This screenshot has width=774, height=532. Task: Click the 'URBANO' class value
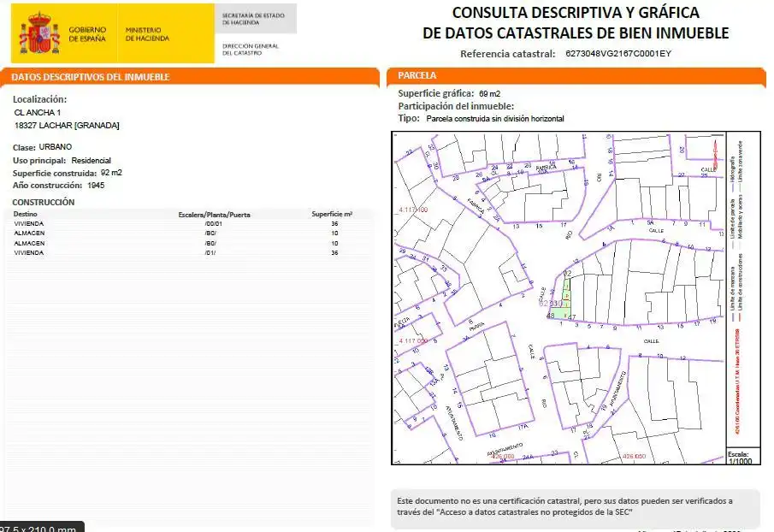(x=56, y=147)
